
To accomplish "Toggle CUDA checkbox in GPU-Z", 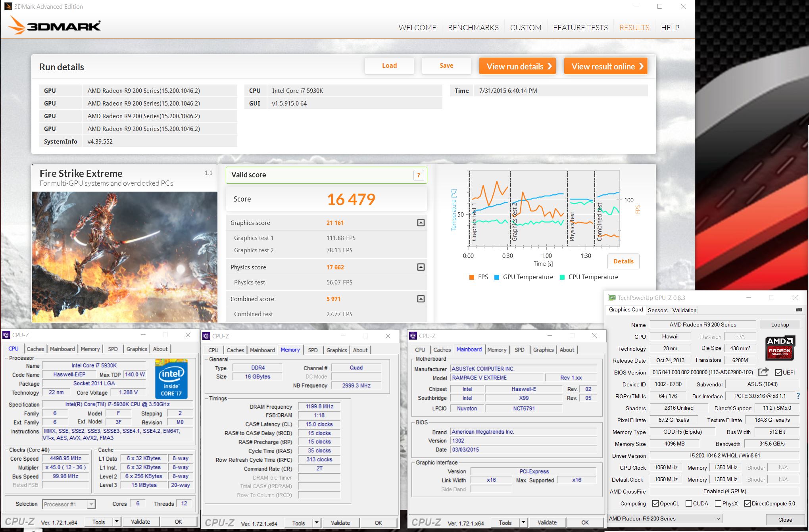I will pos(689,504).
